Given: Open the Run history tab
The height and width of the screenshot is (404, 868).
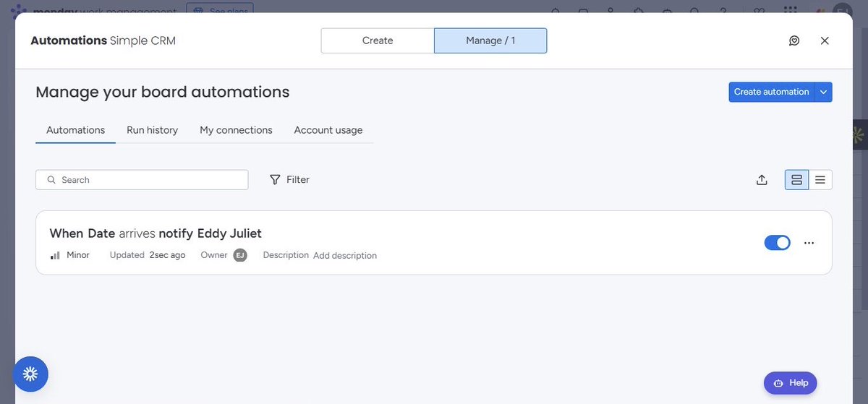Looking at the screenshot, I should click(152, 130).
